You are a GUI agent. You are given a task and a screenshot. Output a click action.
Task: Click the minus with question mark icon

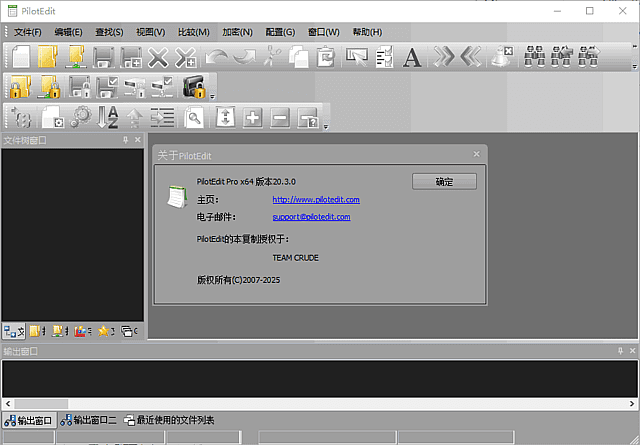(308, 118)
